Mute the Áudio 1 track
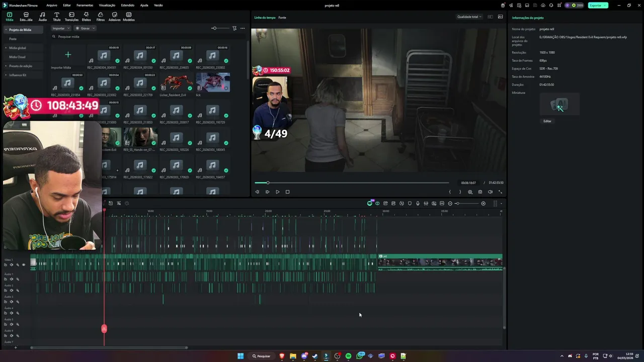The image size is (644, 362). (12, 279)
